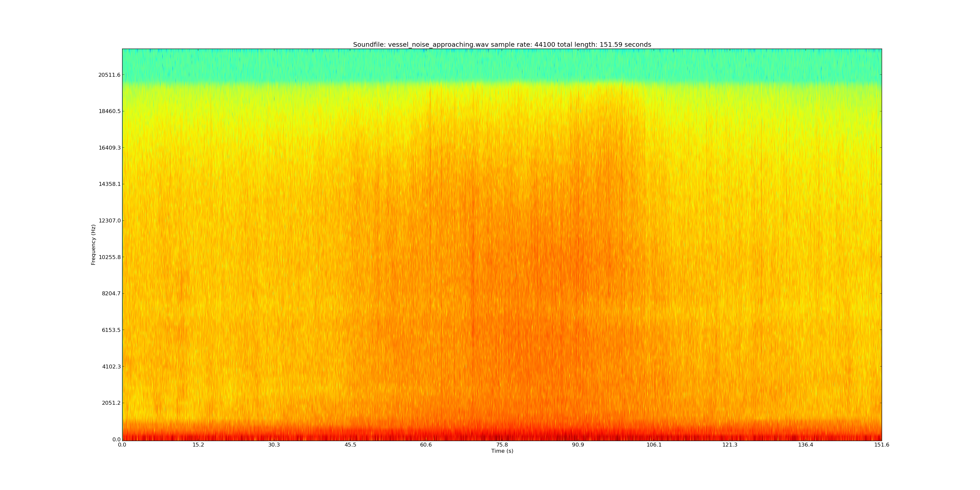Image resolution: width=980 pixels, height=490 pixels.
Task: Click the 20511.6 frequency tick label
Action: click(x=109, y=75)
